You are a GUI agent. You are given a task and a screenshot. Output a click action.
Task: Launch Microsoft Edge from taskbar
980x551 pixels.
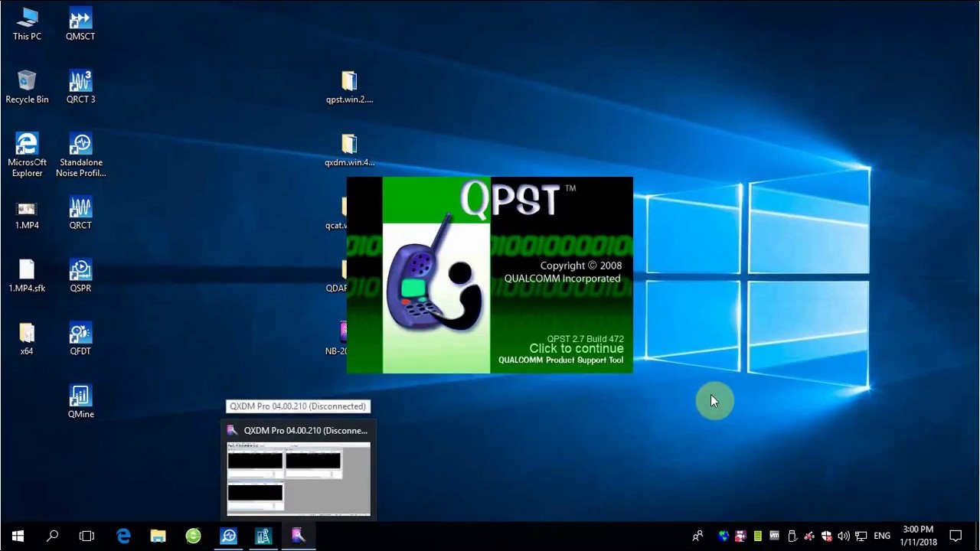123,536
